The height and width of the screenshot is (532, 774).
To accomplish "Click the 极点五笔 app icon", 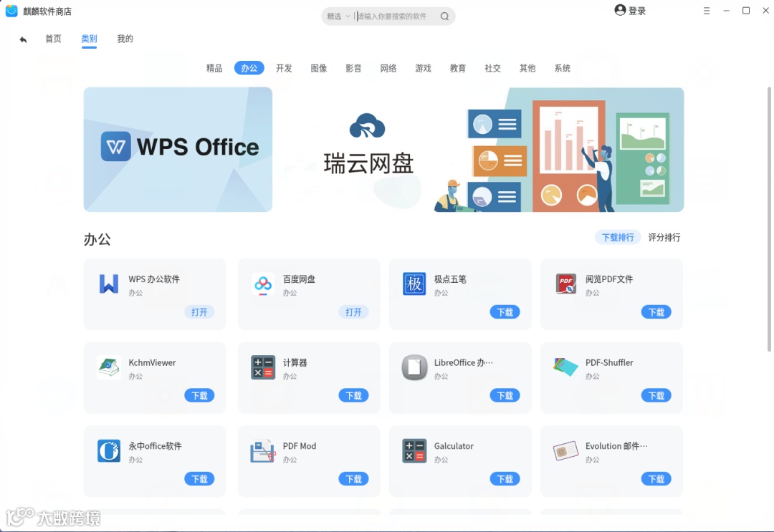I will point(414,284).
